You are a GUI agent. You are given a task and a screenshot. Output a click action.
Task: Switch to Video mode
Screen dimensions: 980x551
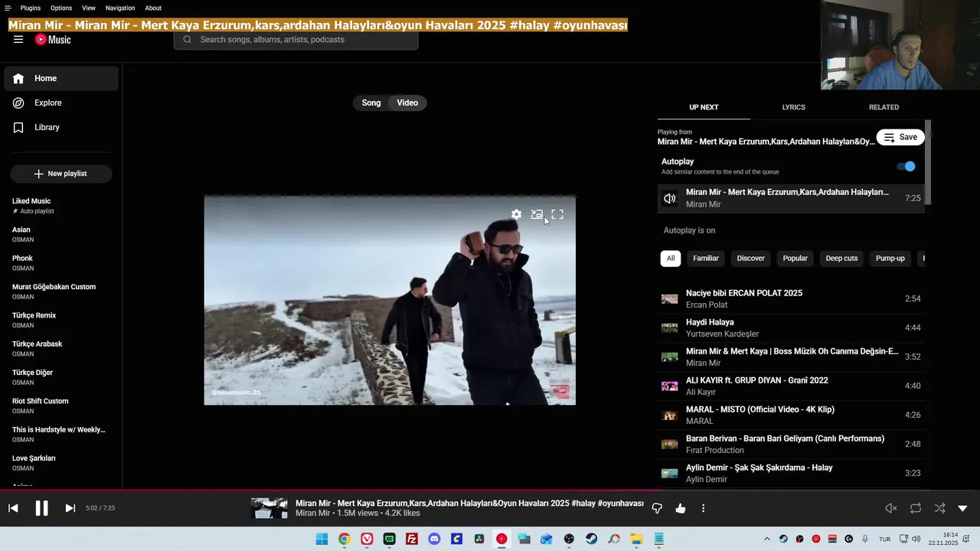(407, 103)
